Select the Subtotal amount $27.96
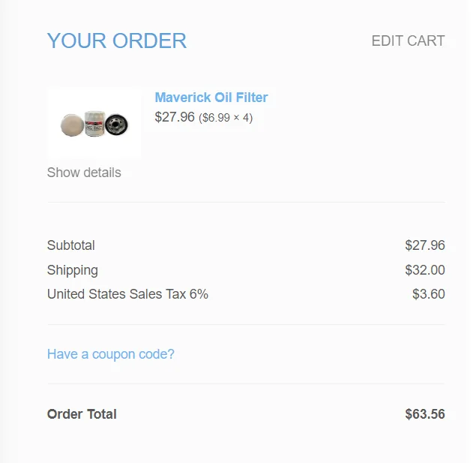This screenshot has width=476, height=463. pyautogui.click(x=425, y=245)
